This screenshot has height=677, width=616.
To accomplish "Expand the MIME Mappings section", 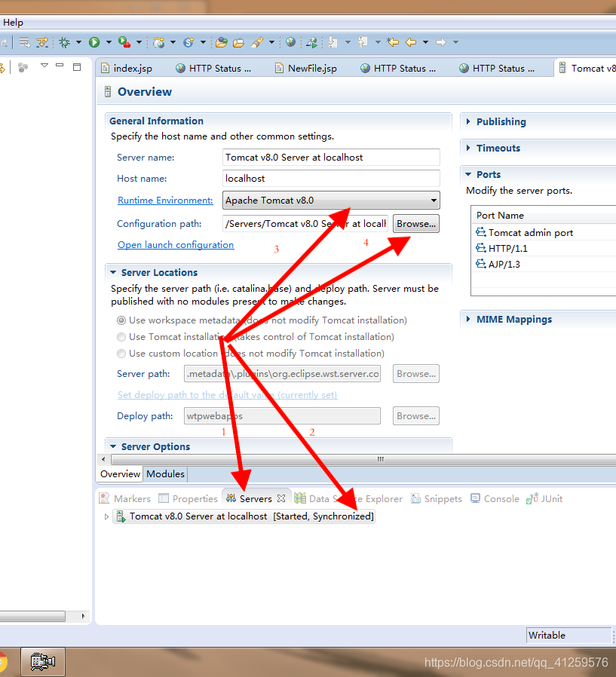I will pos(468,319).
